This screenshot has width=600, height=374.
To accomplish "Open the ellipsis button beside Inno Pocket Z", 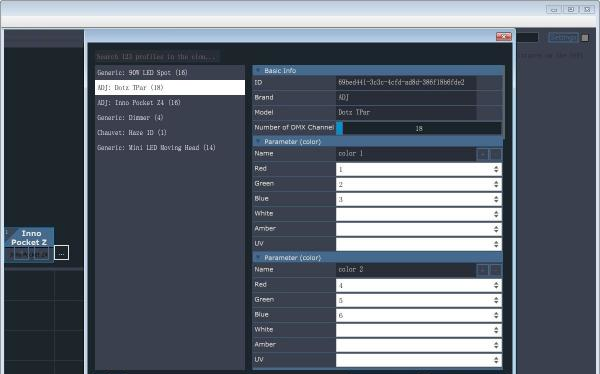I will [62, 253].
